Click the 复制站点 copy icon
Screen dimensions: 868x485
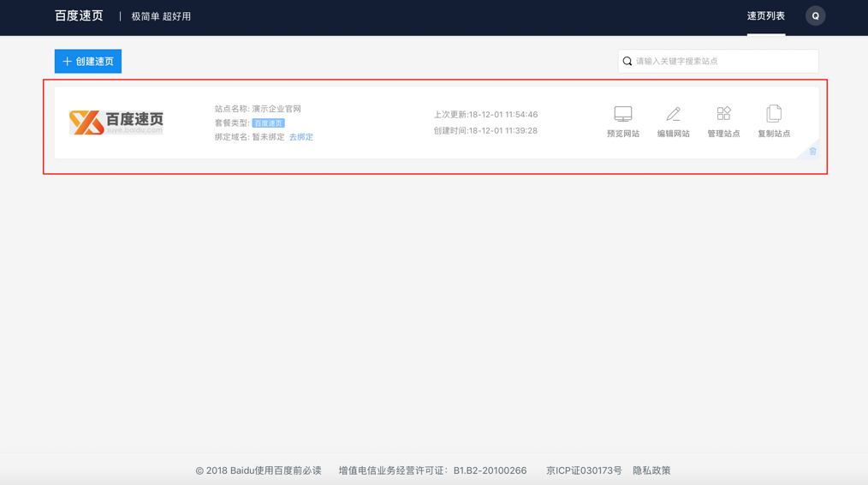click(774, 114)
